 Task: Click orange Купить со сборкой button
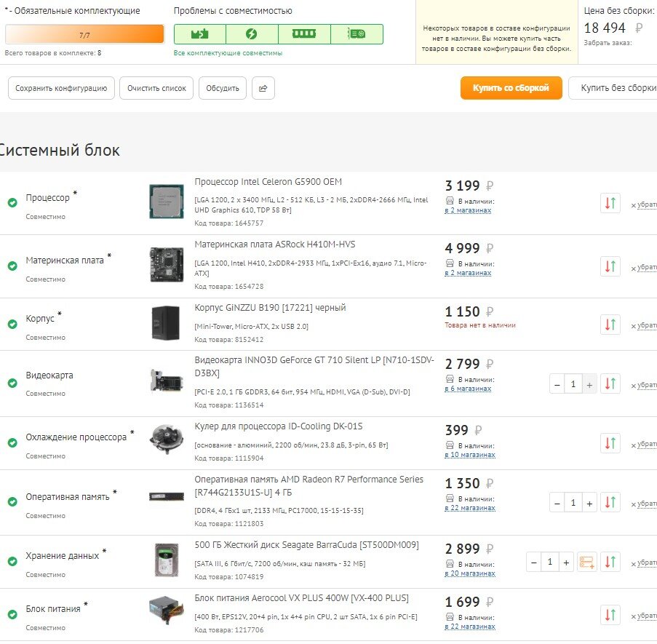pos(511,88)
